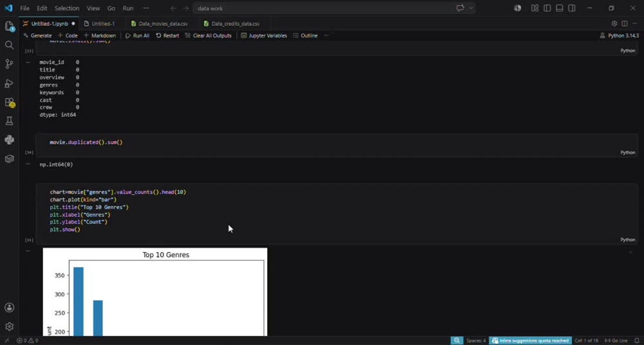This screenshot has width=644, height=345.
Task: Switch to the Untitled-1.ipynb tab
Action: (x=50, y=24)
